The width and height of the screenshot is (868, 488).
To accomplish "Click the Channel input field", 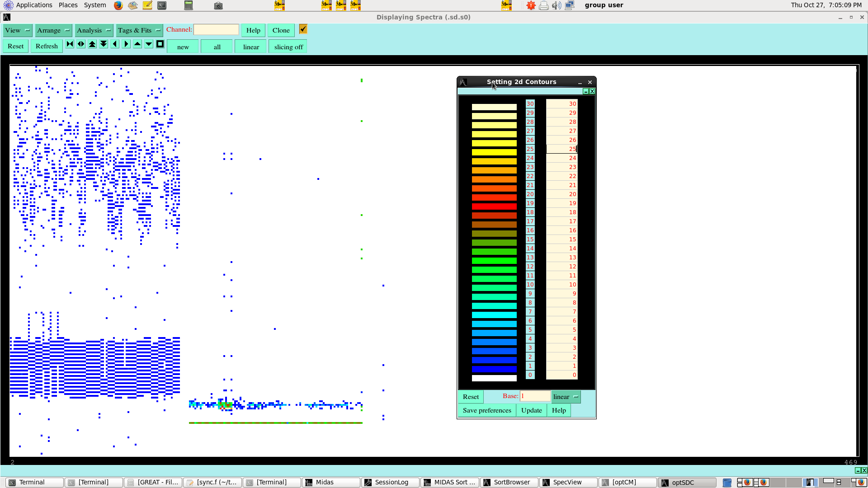I will click(x=216, y=29).
